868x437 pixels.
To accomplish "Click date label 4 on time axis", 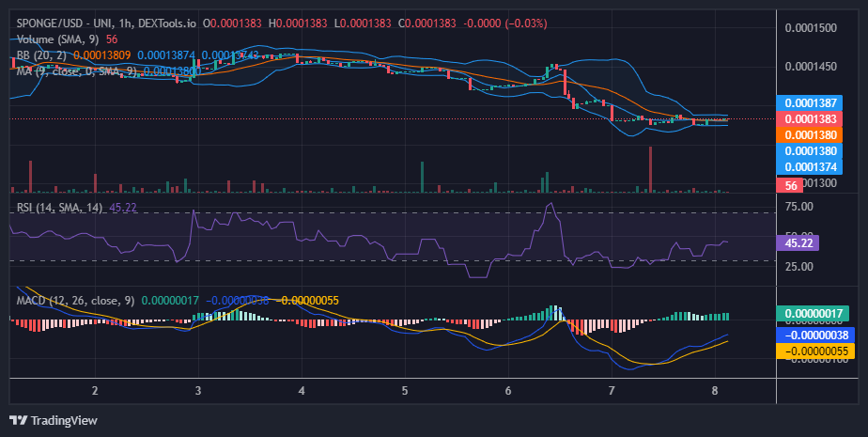I will click(302, 390).
